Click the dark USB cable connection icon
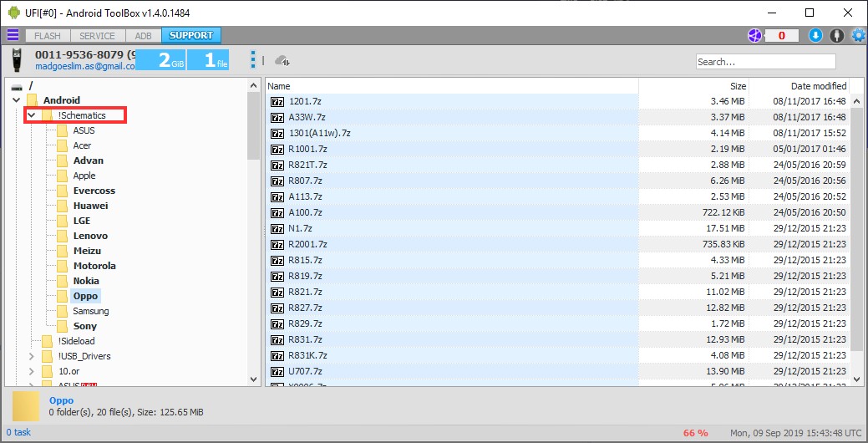The image size is (868, 443). coord(836,35)
